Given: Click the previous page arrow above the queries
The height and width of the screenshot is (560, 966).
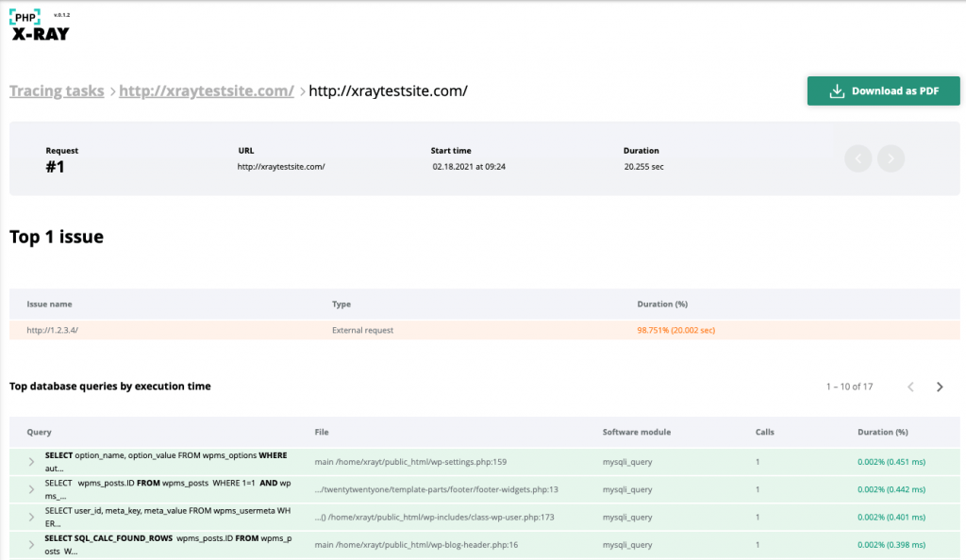Looking at the screenshot, I should click(910, 387).
